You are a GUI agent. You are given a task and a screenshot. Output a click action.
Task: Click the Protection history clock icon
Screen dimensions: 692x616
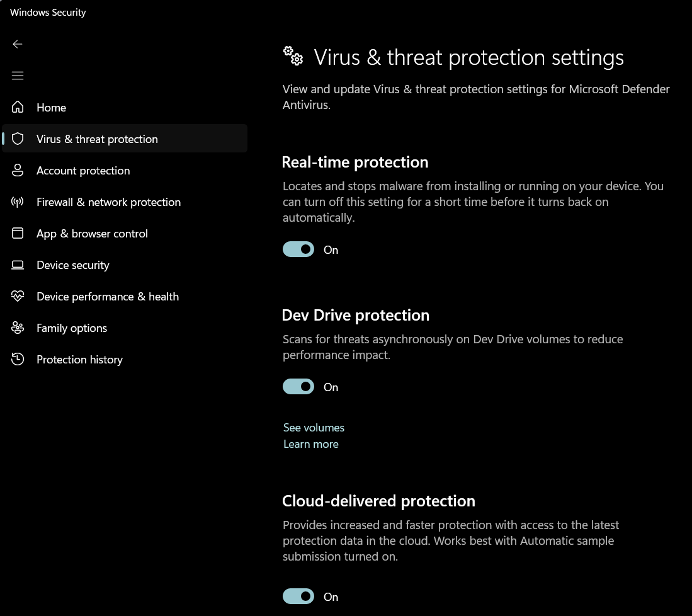[18, 359]
